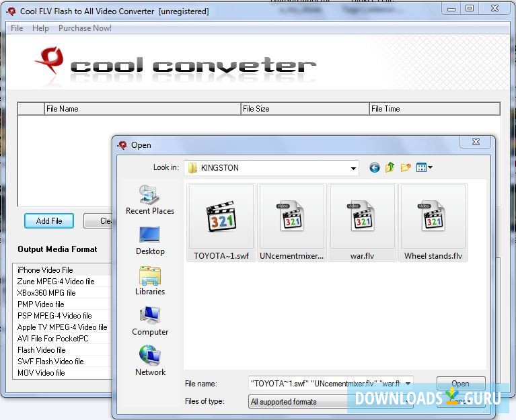Click the Add File button
Viewport: 516px width, 420px height.
click(x=49, y=221)
